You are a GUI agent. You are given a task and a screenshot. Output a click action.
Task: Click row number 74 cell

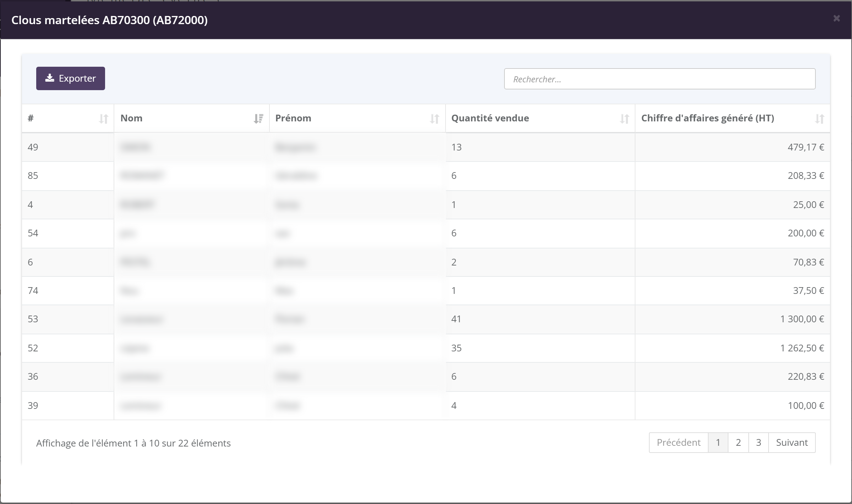coord(68,291)
